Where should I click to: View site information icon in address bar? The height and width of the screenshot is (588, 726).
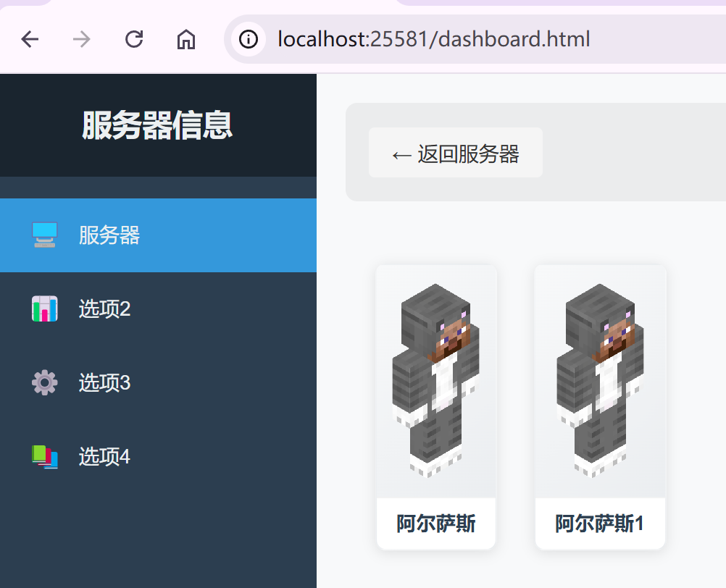(x=249, y=39)
